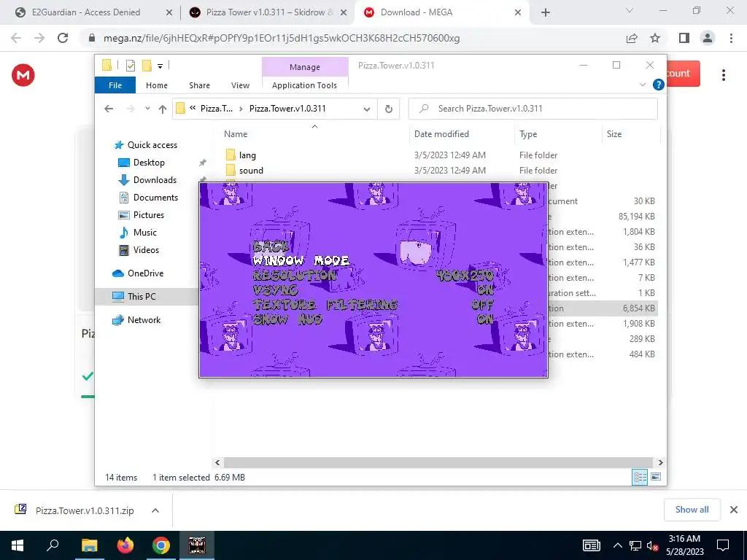Reload the MEGA download page
747x560 pixels.
click(63, 38)
